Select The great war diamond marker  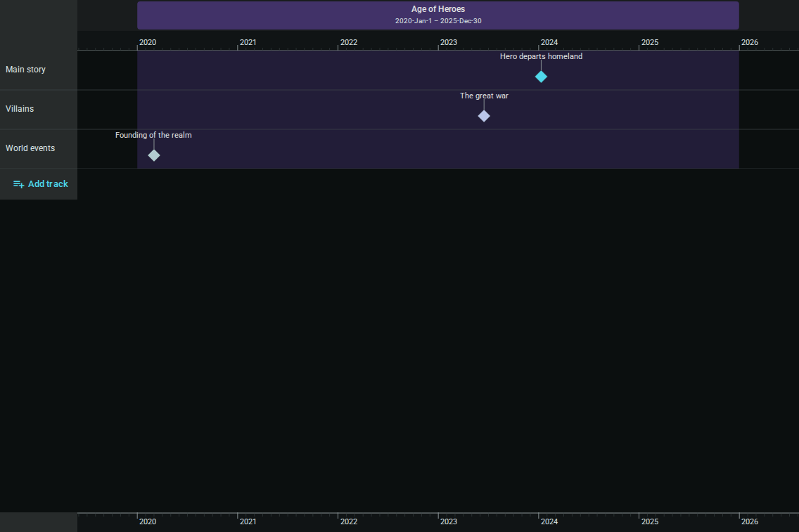coord(484,116)
